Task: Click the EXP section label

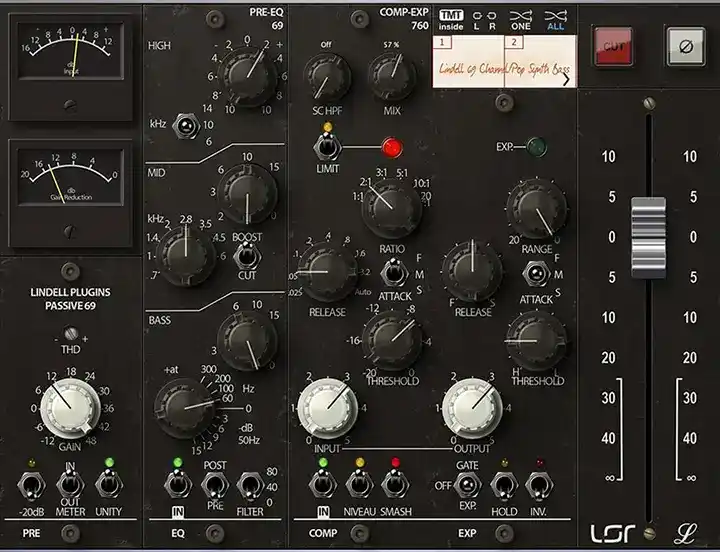Action: pos(467,533)
